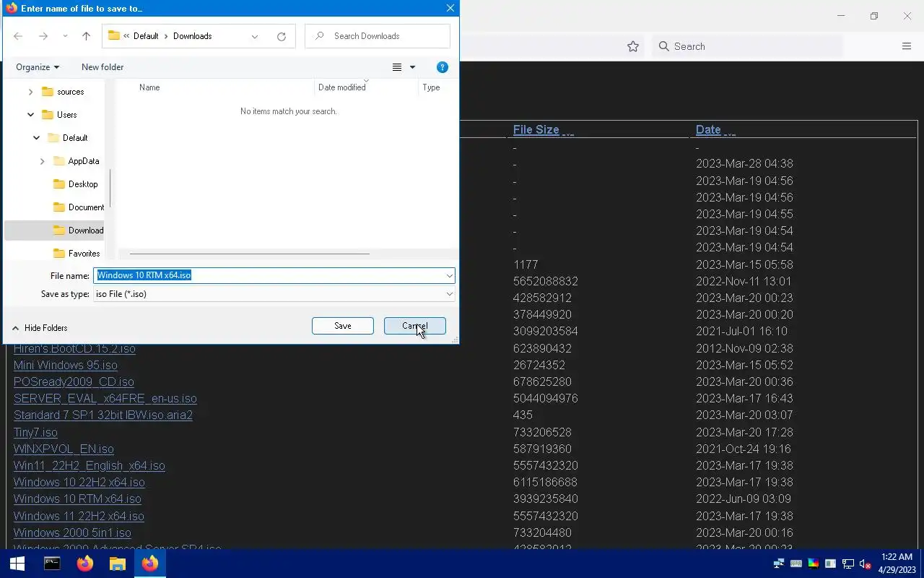Open the Windows Start menu
924x578 pixels.
pyautogui.click(x=17, y=564)
